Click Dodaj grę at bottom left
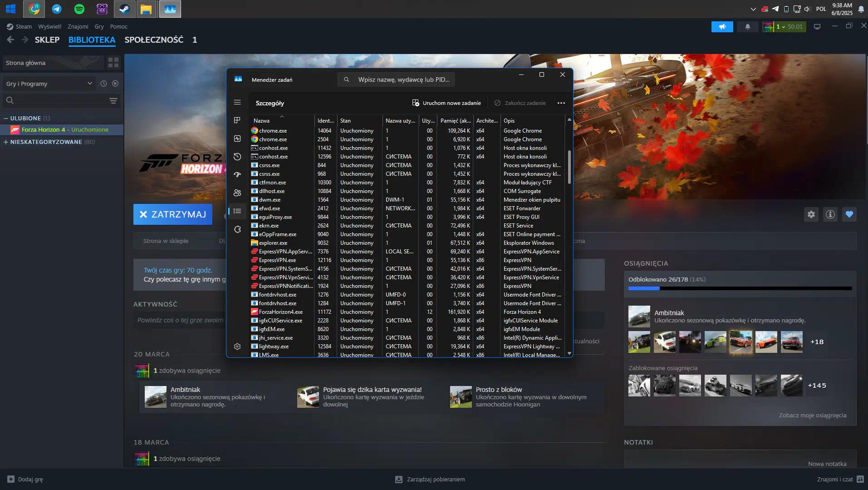Image resolution: width=868 pixels, height=490 pixels. (25, 479)
